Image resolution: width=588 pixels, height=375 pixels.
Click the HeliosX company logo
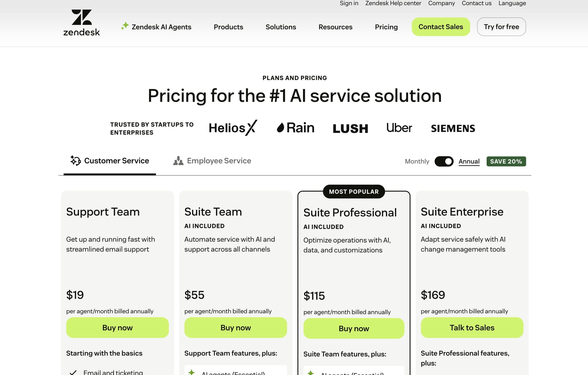tap(233, 128)
